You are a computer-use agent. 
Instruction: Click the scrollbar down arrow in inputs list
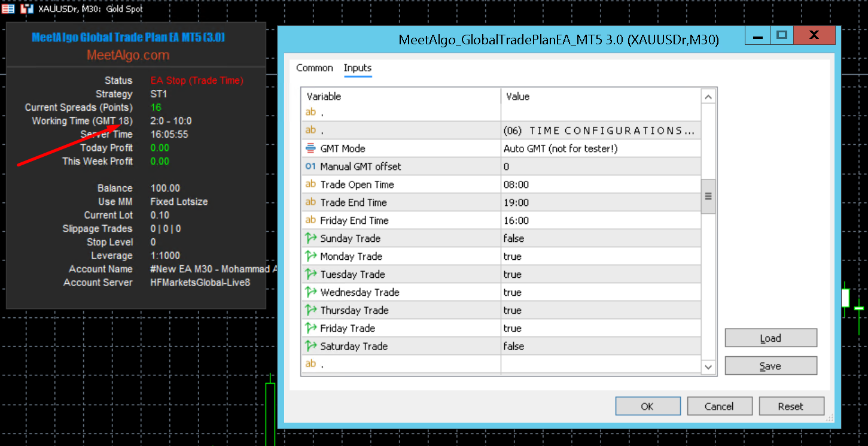pos(708,366)
